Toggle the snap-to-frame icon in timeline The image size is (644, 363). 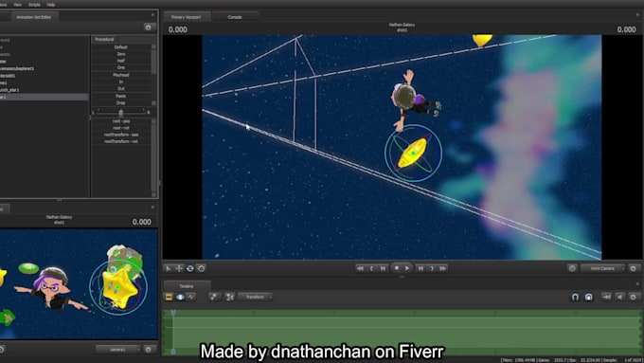(588, 297)
